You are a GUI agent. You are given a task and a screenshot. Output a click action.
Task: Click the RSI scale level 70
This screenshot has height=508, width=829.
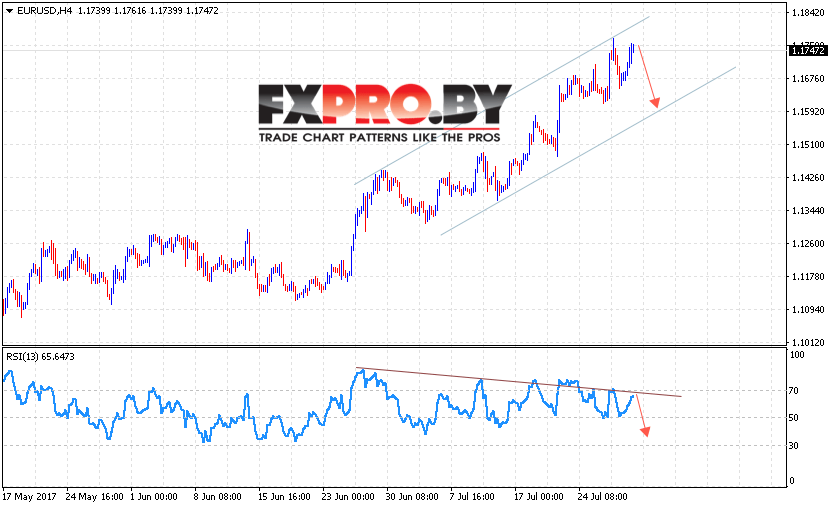[794, 391]
